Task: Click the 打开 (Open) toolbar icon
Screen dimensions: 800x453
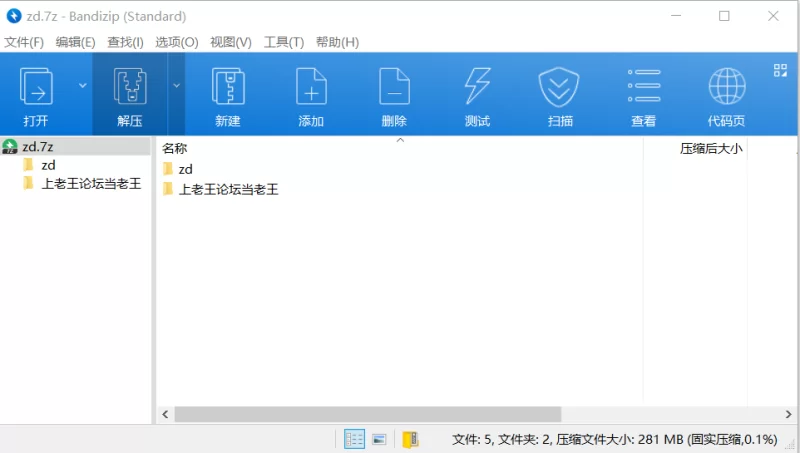Action: pos(36,88)
